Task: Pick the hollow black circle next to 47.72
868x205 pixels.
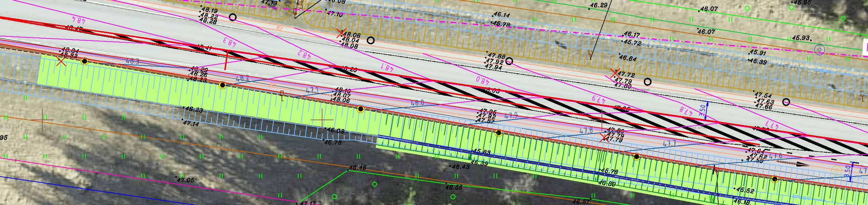Action: point(647,82)
